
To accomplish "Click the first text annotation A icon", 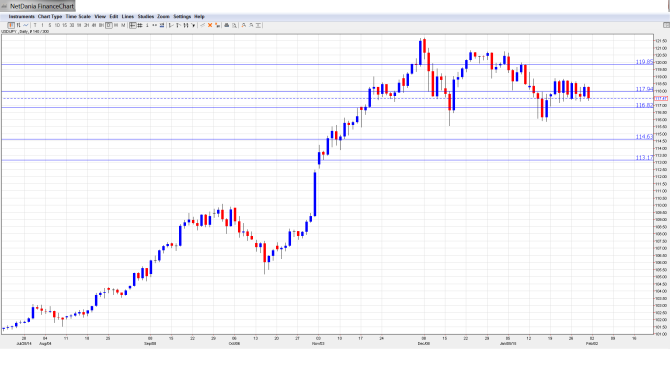I will [x=244, y=26].
